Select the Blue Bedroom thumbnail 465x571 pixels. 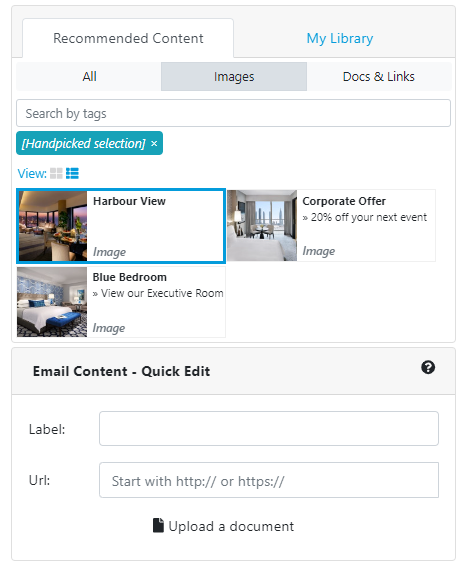pyautogui.click(x=52, y=302)
